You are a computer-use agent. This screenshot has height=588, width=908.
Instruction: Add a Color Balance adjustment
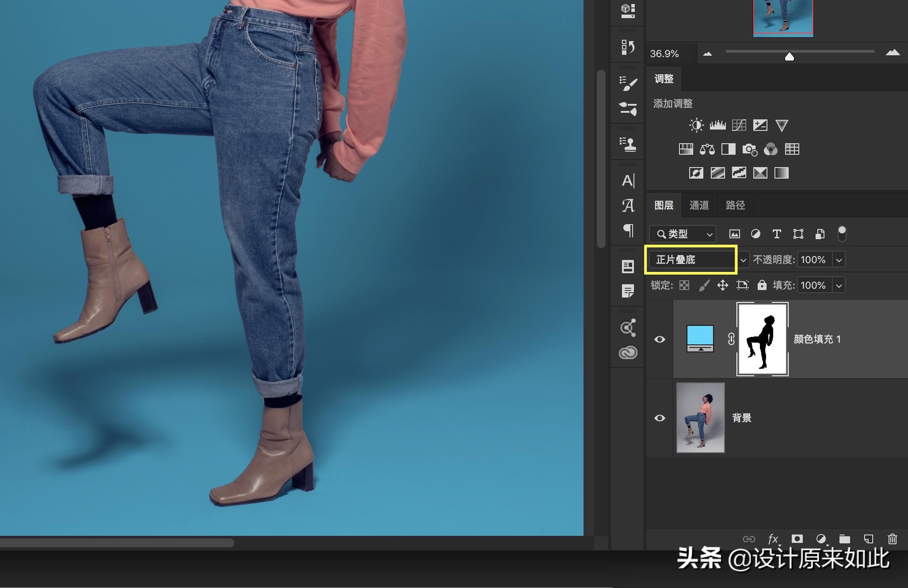coord(707,149)
